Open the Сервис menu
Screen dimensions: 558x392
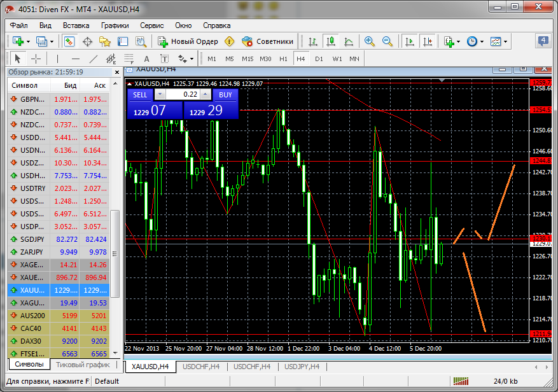(x=151, y=25)
